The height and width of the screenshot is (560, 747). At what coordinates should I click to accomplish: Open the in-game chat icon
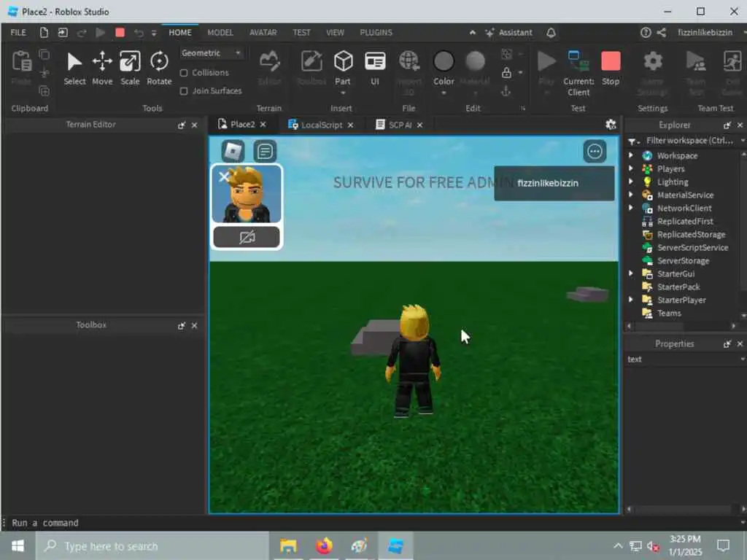[x=265, y=152]
